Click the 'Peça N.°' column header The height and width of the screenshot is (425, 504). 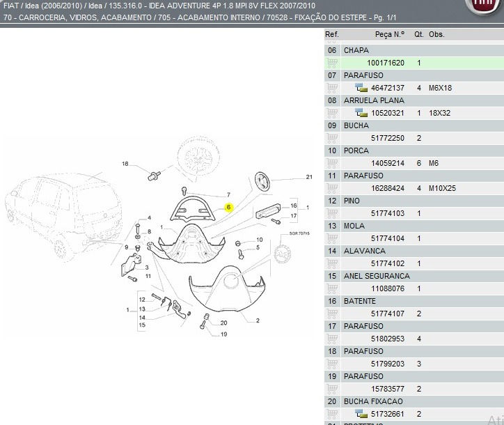point(390,34)
